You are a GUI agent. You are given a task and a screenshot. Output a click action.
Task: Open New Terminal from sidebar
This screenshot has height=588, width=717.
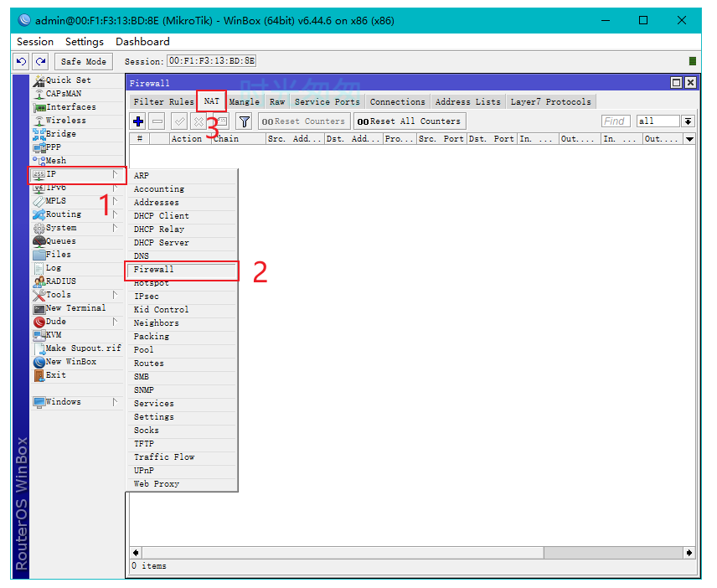77,308
